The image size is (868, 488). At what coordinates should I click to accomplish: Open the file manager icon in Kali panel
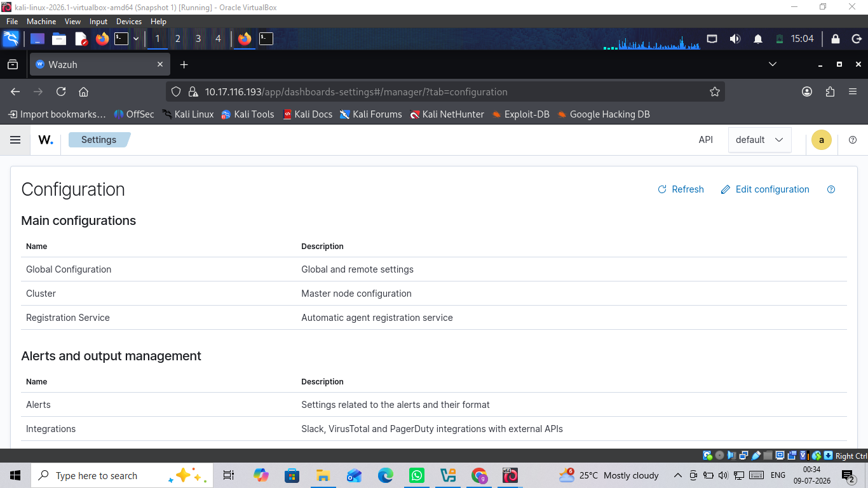tap(59, 39)
